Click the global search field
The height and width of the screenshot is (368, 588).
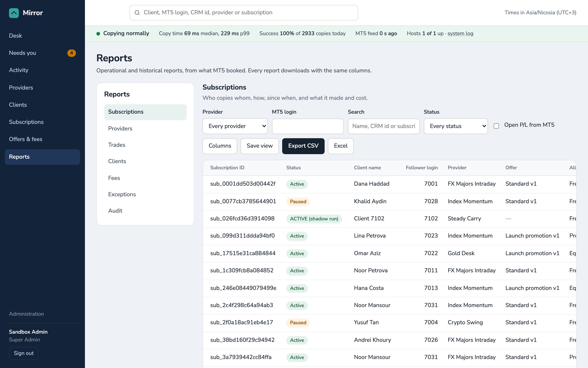pos(243,13)
